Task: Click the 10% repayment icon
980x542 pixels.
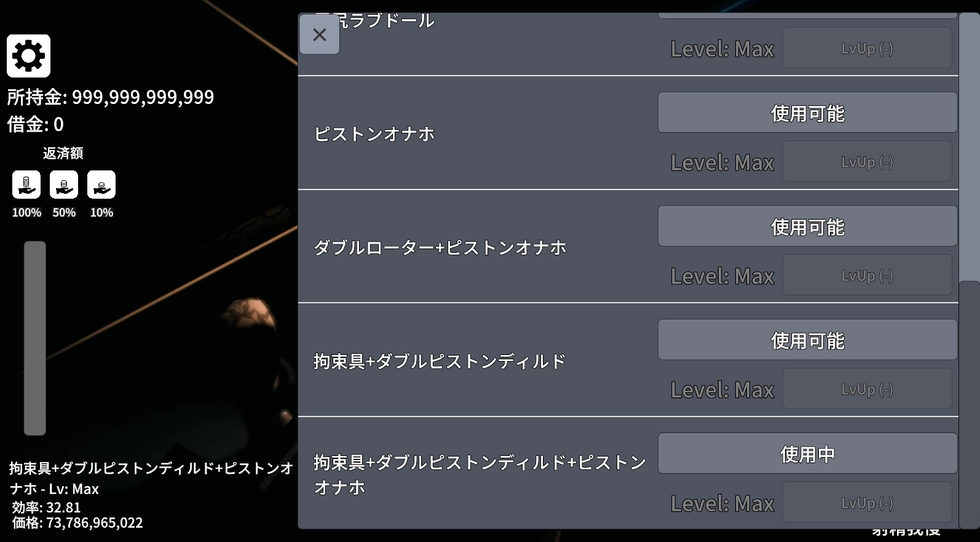Action: click(x=101, y=185)
